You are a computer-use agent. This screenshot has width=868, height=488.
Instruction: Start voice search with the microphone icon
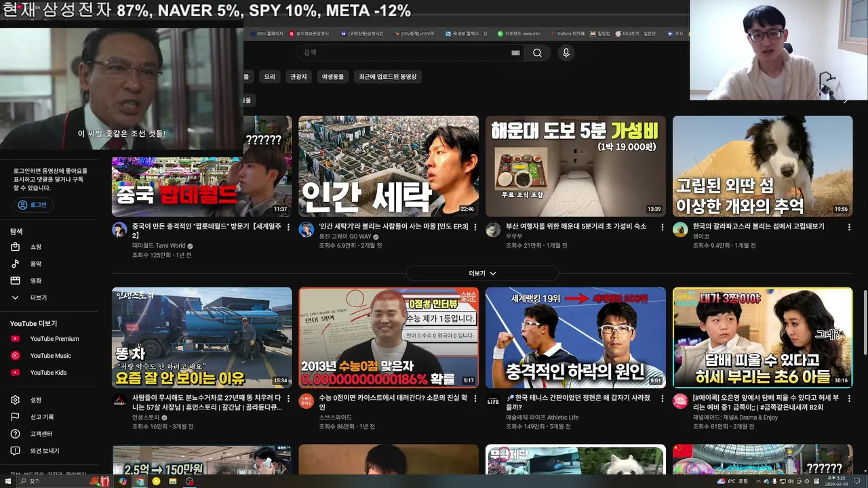point(566,53)
